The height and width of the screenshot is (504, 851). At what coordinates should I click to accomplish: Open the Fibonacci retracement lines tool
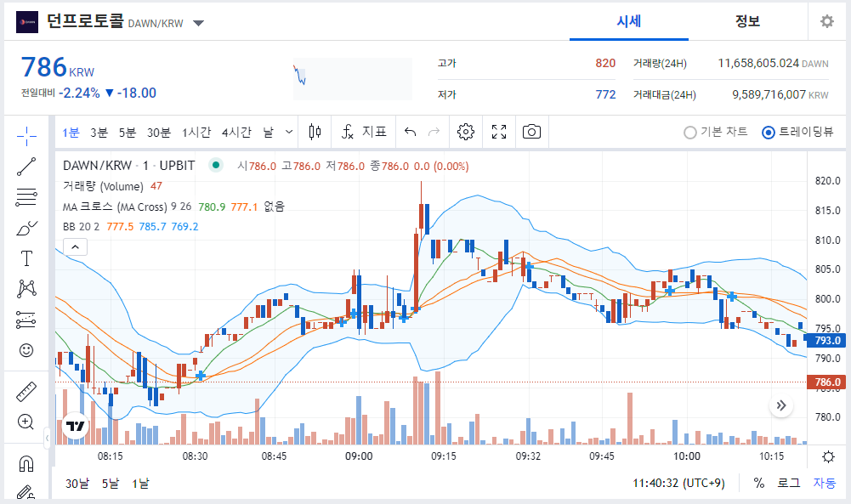coord(26,197)
